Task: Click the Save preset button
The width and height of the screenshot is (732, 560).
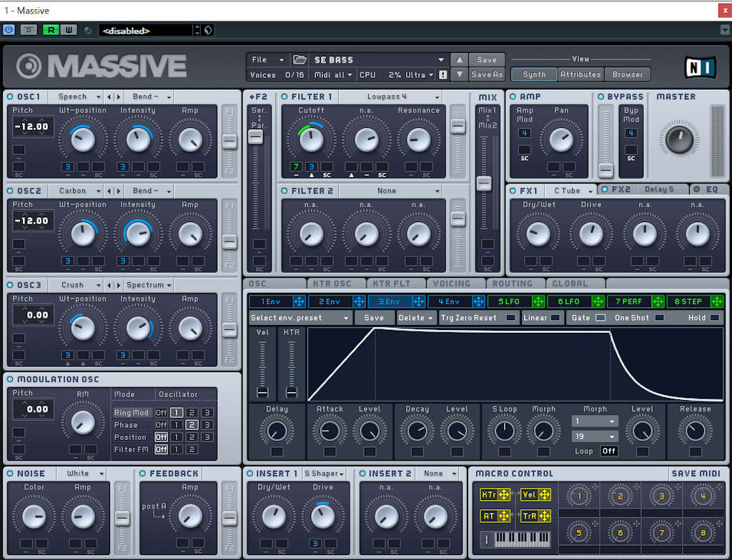Action: tap(486, 60)
